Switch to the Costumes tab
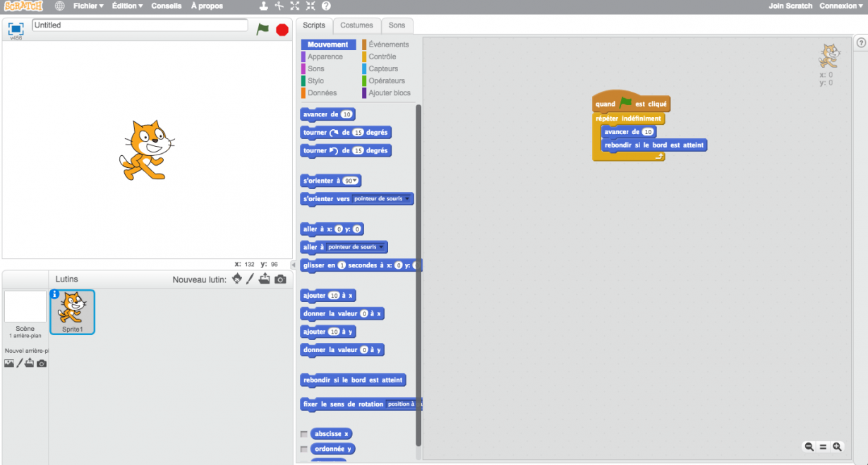The width and height of the screenshot is (868, 465). point(356,25)
